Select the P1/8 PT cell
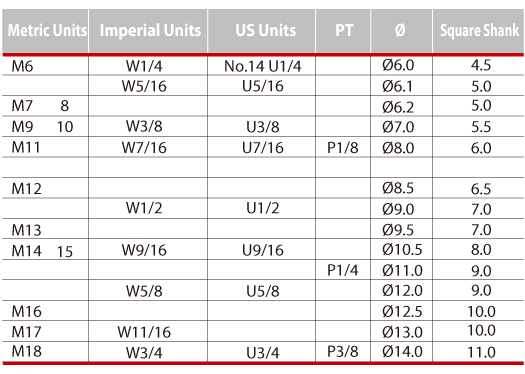 coord(343,148)
